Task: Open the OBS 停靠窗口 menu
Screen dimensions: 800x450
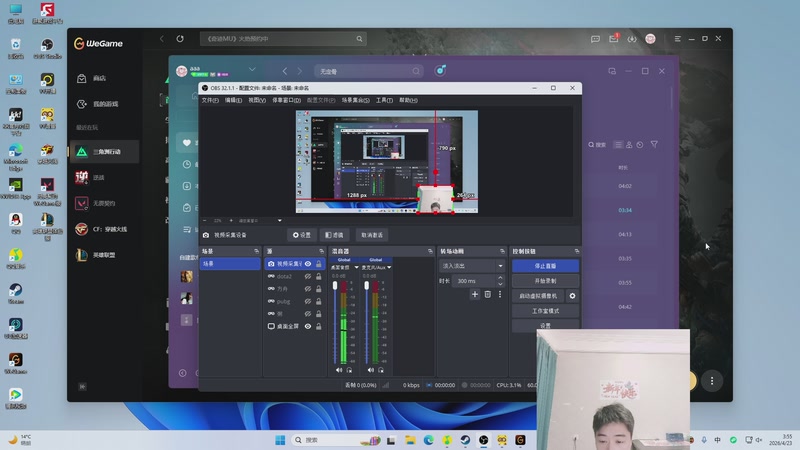Action: 286,100
